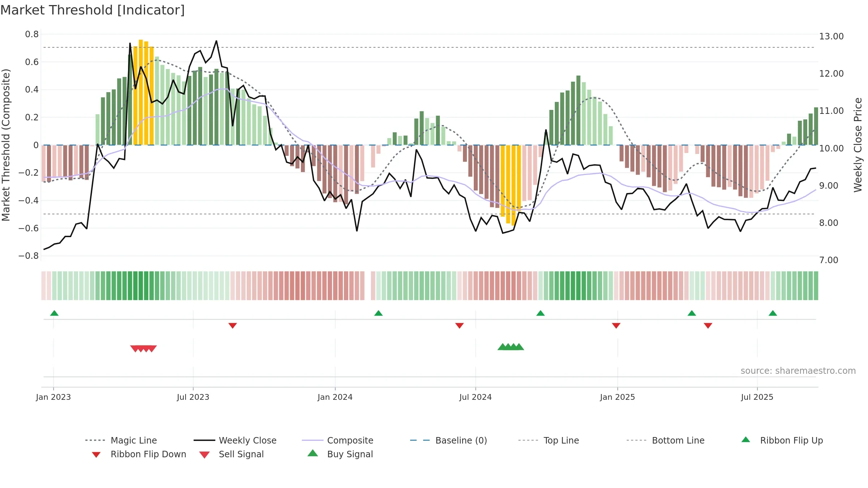Image resolution: width=868 pixels, height=488 pixels.
Task: Click the 7.00 price axis label
Action: pyautogui.click(x=829, y=260)
